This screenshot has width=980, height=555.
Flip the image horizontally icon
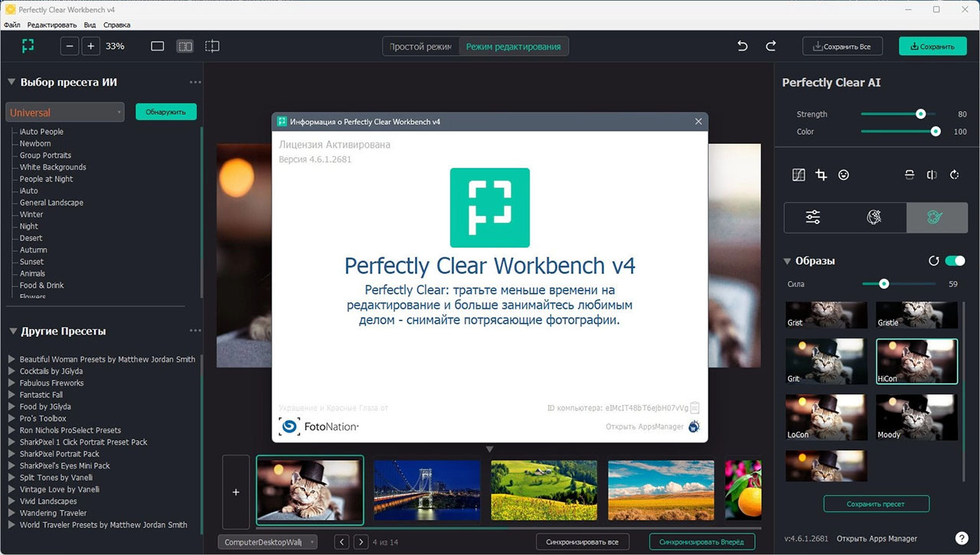click(x=932, y=175)
